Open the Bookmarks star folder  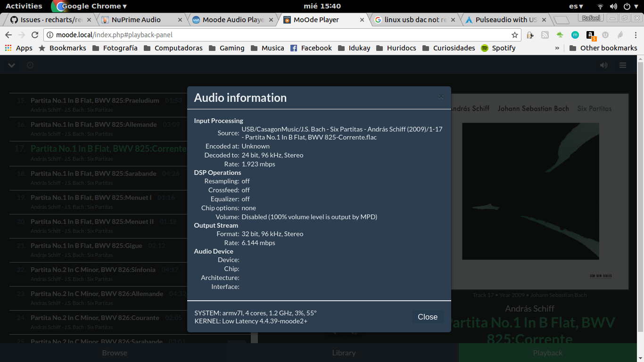(62, 48)
